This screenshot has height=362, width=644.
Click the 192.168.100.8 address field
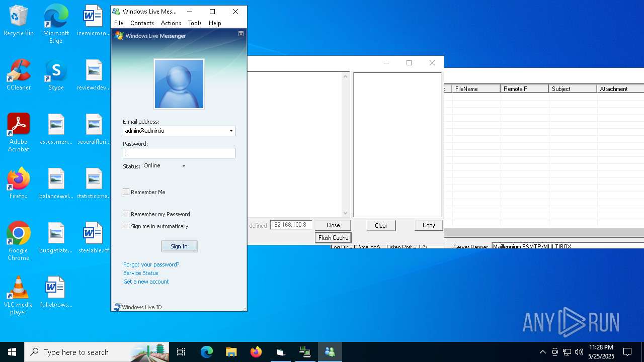click(x=291, y=225)
